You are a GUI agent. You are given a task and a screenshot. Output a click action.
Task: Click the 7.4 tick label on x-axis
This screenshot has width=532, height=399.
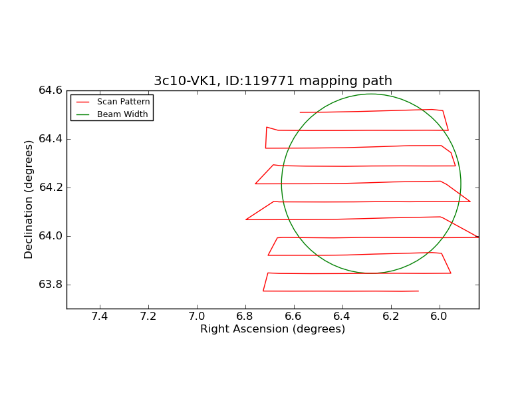[100, 317]
